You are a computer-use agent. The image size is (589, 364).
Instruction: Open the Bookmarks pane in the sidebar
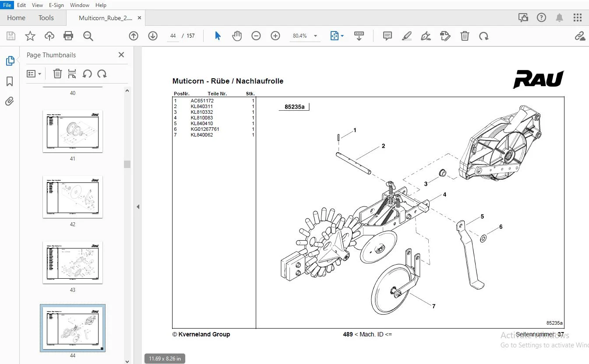coord(10,81)
